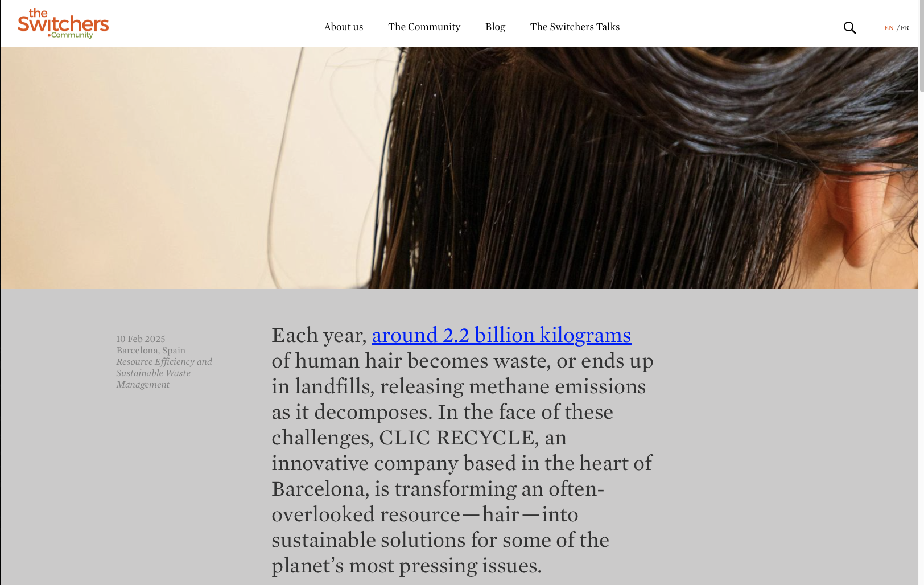
Task: Click the vertical scrollbar thumb
Action: tap(921, 46)
